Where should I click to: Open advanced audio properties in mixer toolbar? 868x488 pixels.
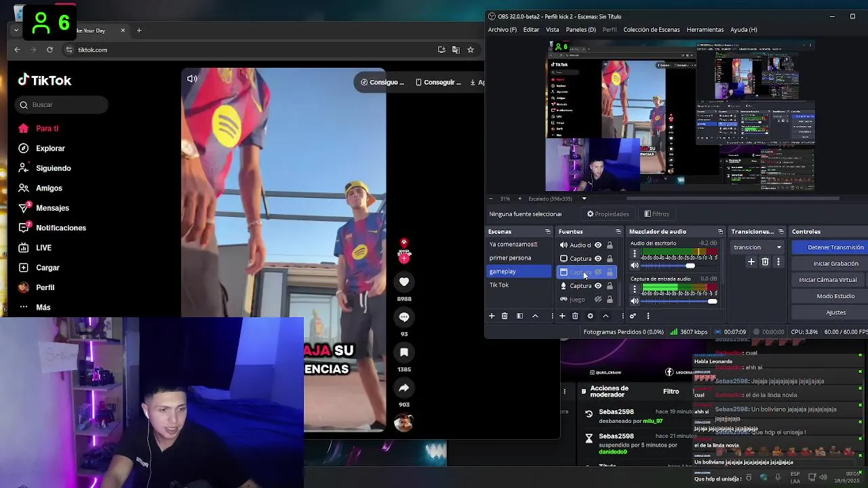tap(633, 316)
